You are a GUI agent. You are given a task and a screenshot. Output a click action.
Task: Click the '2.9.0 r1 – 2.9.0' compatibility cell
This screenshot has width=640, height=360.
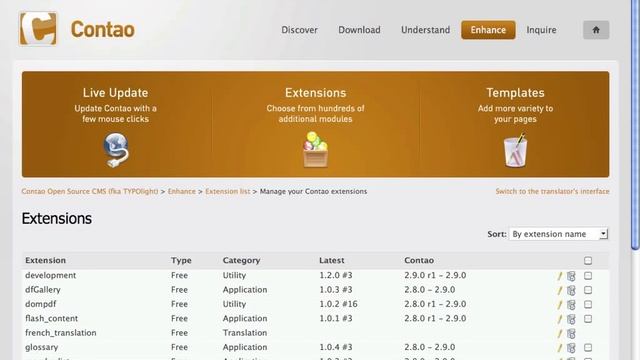coord(435,275)
